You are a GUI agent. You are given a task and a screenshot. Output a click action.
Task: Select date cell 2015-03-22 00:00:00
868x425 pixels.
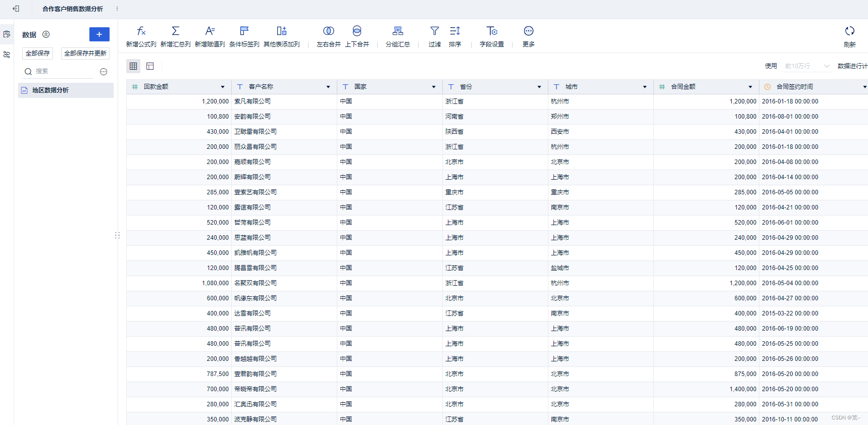[813, 313]
